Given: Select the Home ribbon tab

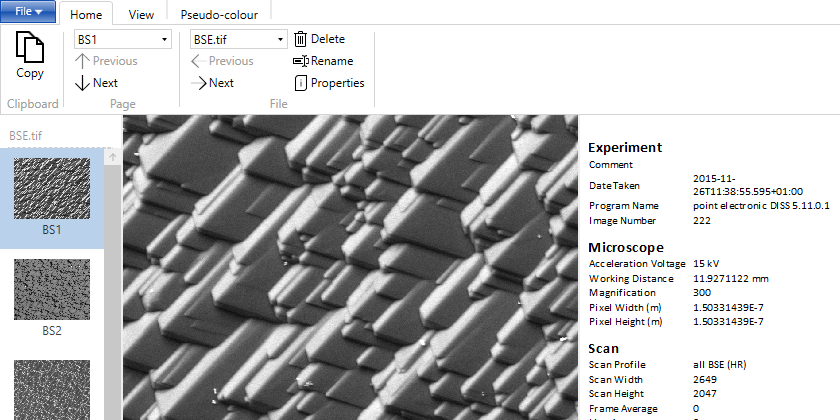Looking at the screenshot, I should [86, 15].
